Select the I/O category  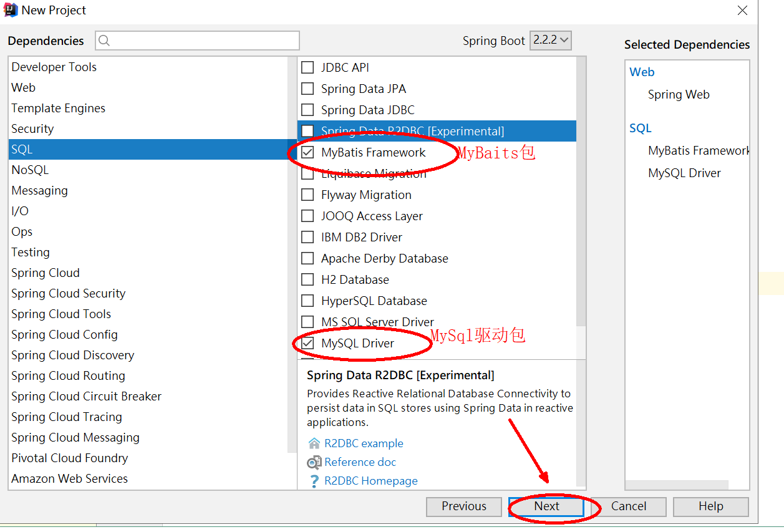coord(148,211)
